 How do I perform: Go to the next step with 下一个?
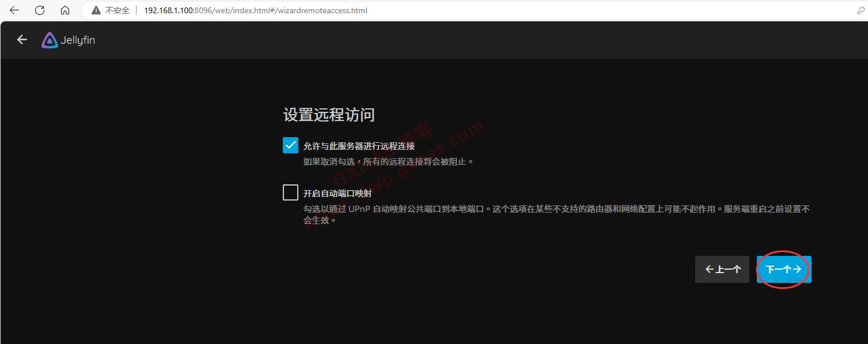click(783, 269)
